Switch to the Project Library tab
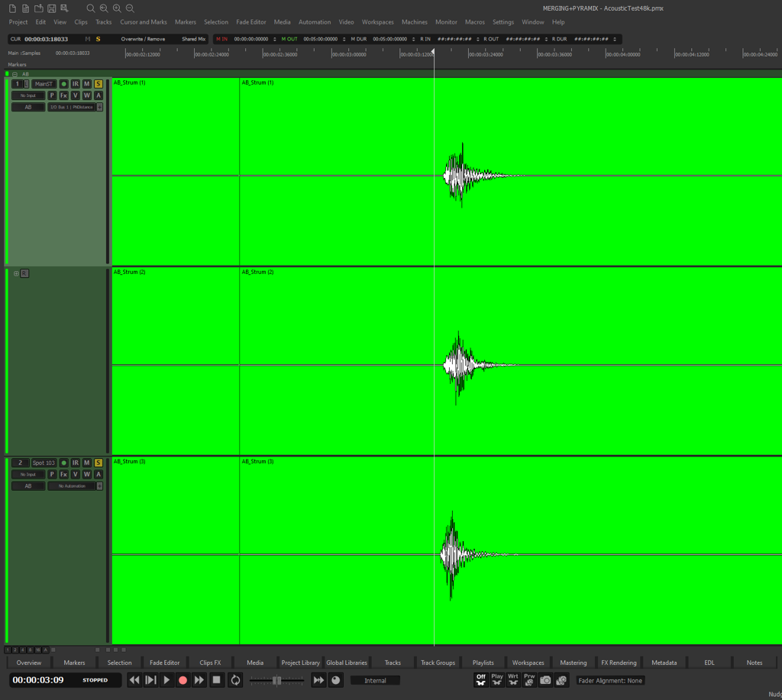 coord(300,663)
